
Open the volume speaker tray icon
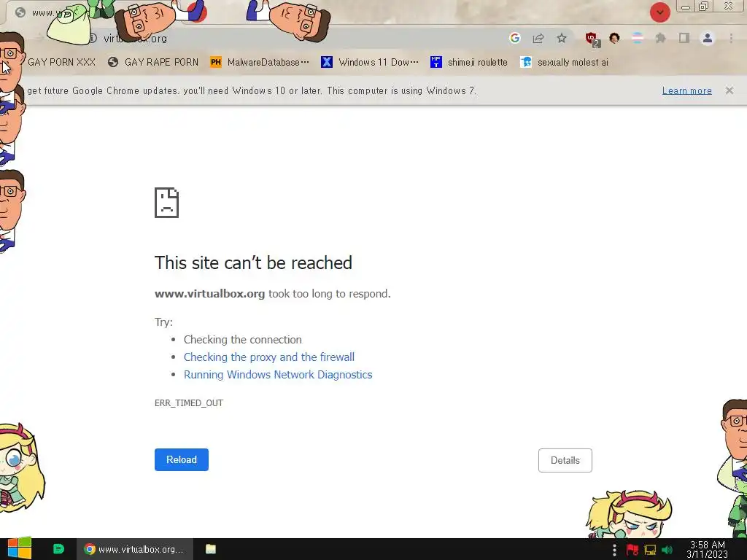pyautogui.click(x=667, y=550)
